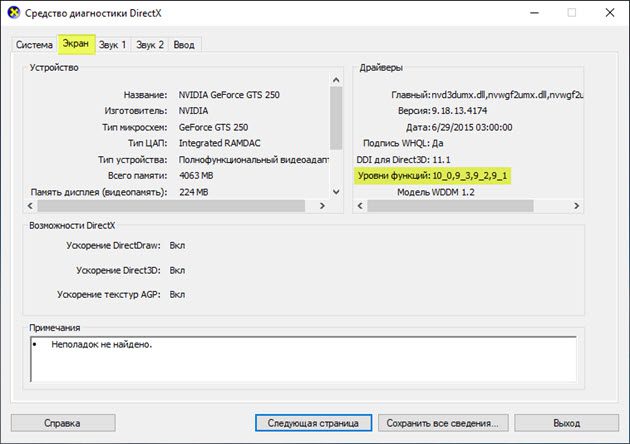Click the 'Возможности DirectX' group title
Viewport: 630px width, 444px height.
tap(72, 225)
